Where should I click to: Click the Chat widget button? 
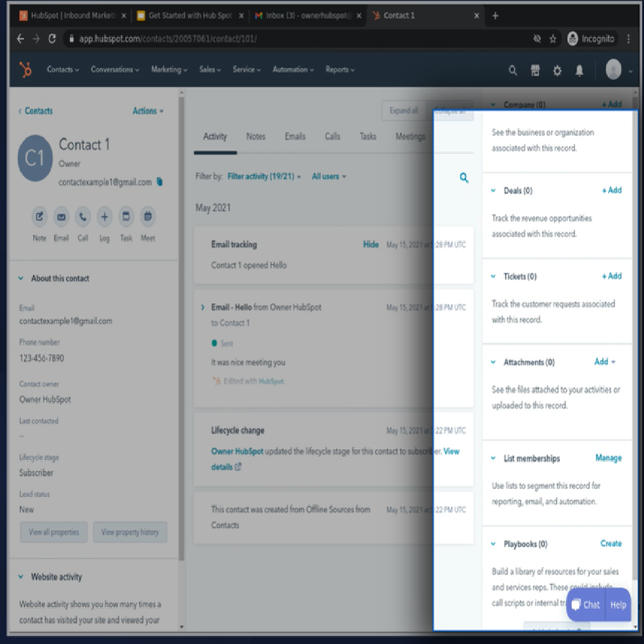pos(586,605)
